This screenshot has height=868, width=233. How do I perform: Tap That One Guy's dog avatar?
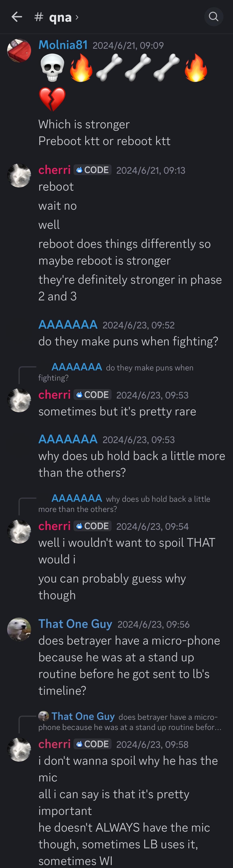click(x=19, y=629)
